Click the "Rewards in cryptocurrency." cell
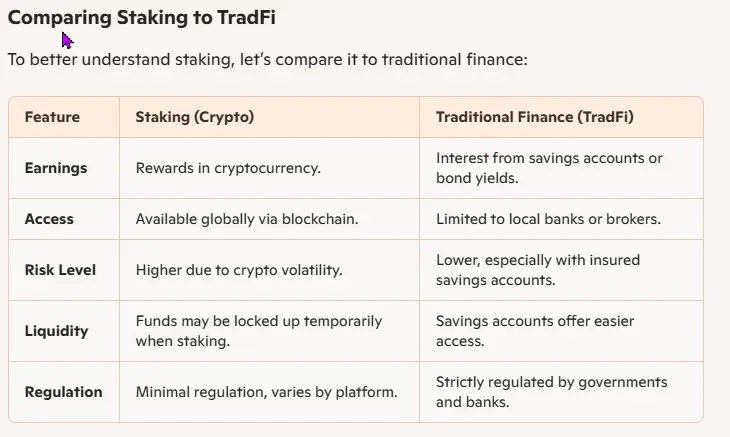 coord(228,168)
